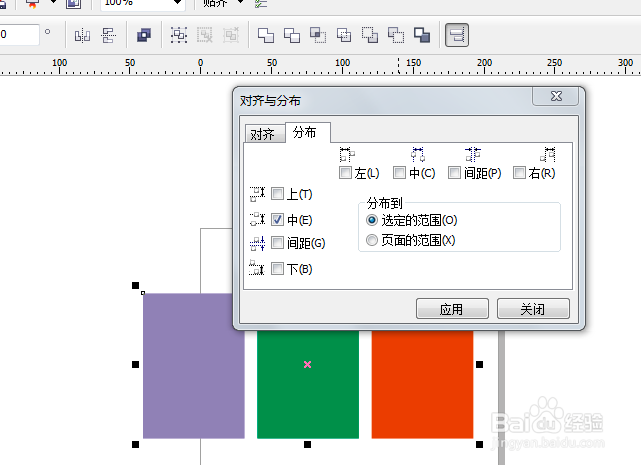Click the bottom-center selection handle

(307, 444)
